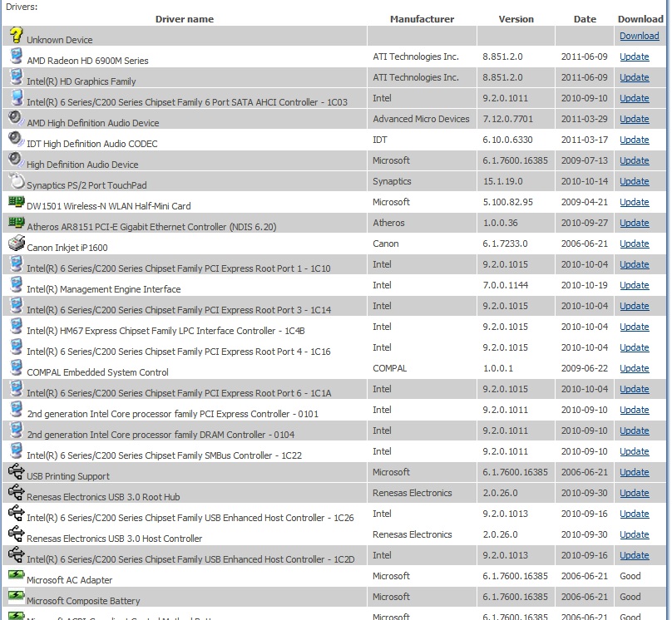Update the DW1501 Wireless-N WLAN driver

(x=635, y=202)
